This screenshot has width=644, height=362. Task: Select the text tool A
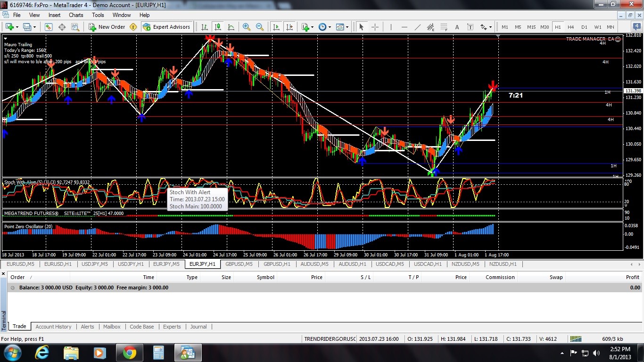point(457,27)
